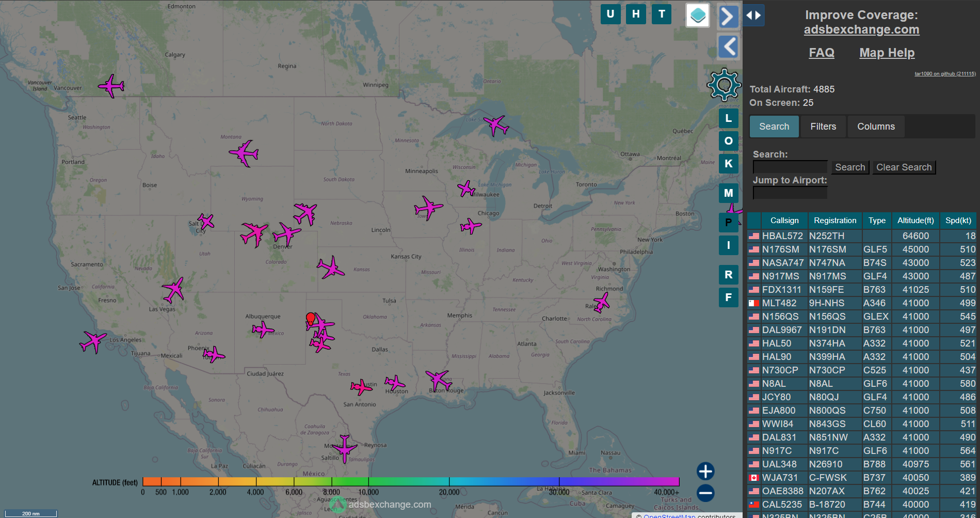
Task: Click the altitude color legend bar
Action: coord(411,481)
